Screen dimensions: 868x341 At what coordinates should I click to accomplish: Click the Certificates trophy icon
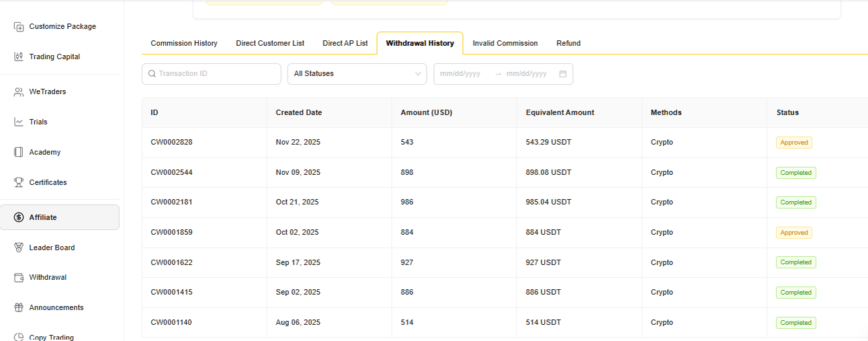[19, 183]
